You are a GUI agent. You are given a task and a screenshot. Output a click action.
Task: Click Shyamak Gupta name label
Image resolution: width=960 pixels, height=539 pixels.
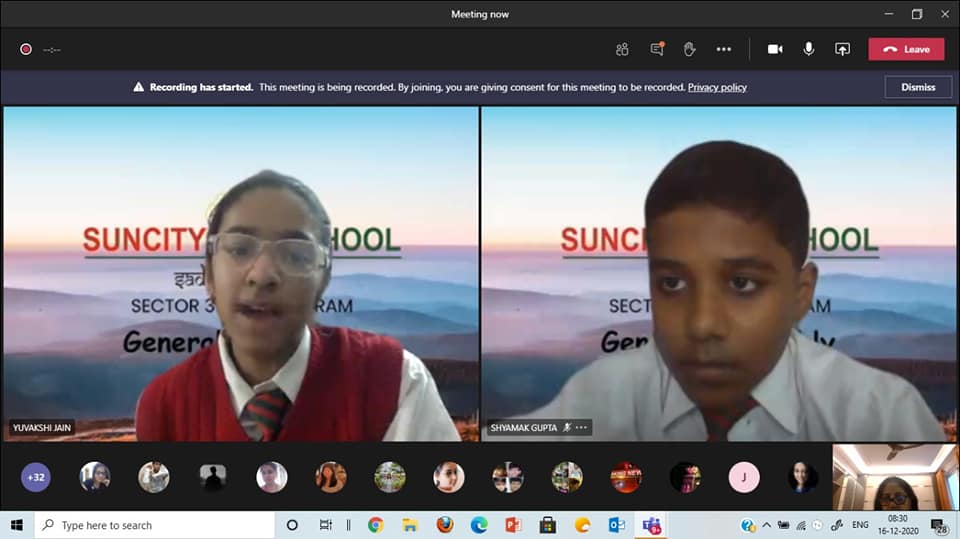click(523, 428)
